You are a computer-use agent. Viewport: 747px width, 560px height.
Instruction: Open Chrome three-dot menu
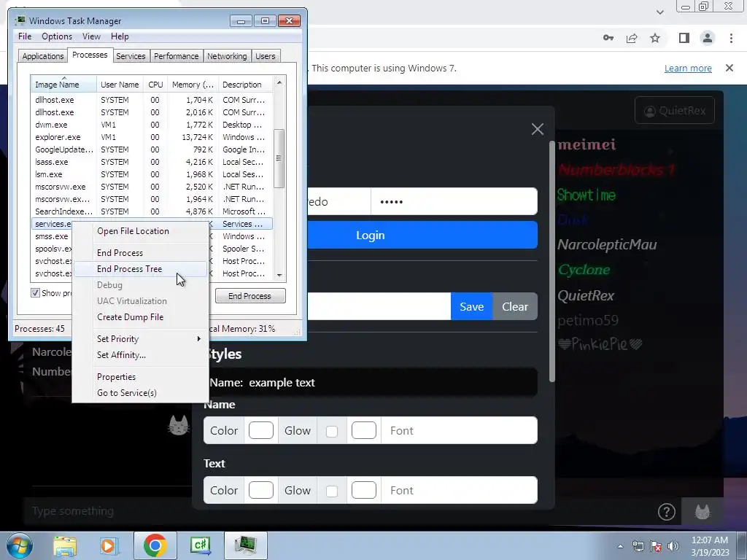731,38
